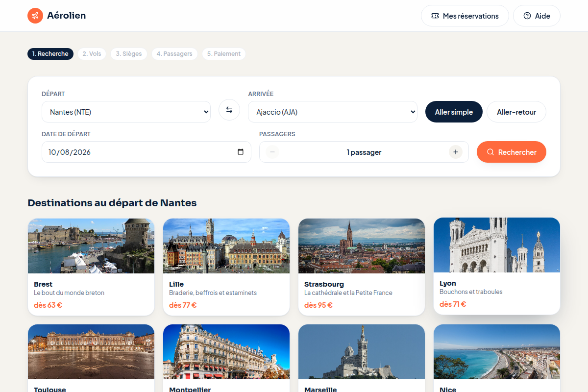
Task: Go to step 5. Paiement
Action: [224, 54]
